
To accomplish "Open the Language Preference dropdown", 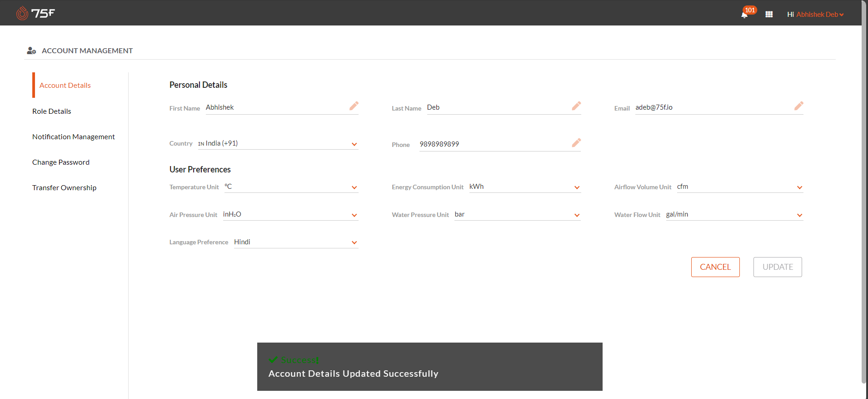I will 296,242.
